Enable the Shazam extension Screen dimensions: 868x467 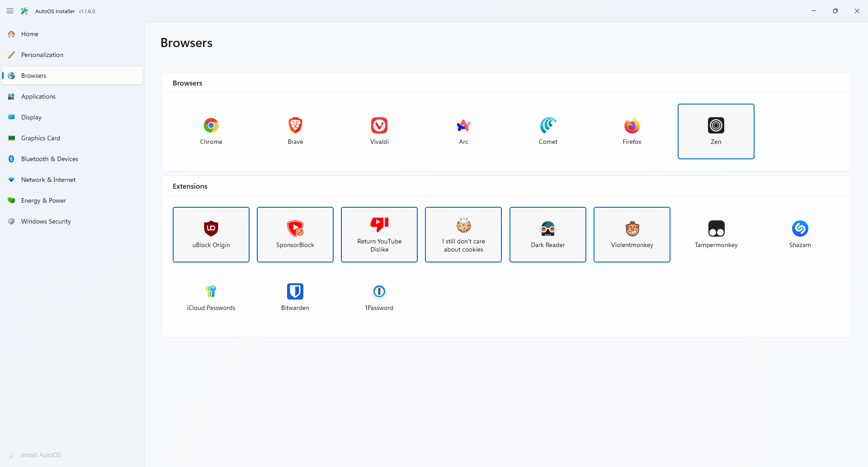pos(800,234)
